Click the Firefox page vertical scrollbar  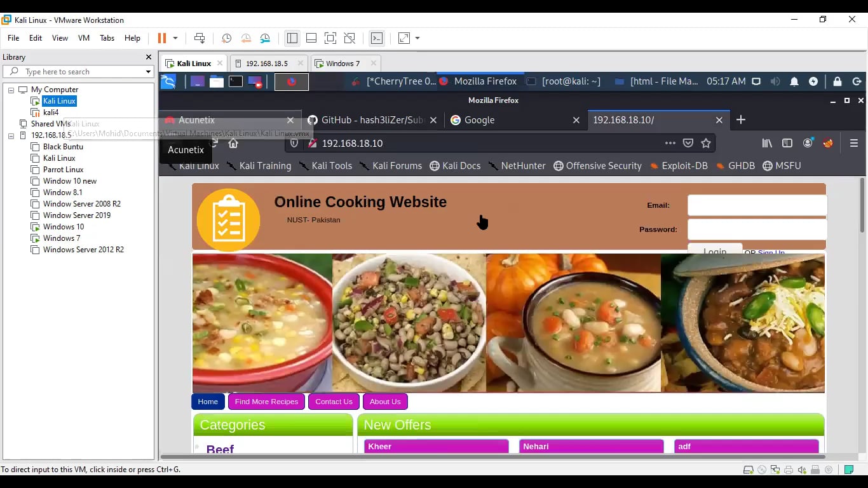point(862,205)
